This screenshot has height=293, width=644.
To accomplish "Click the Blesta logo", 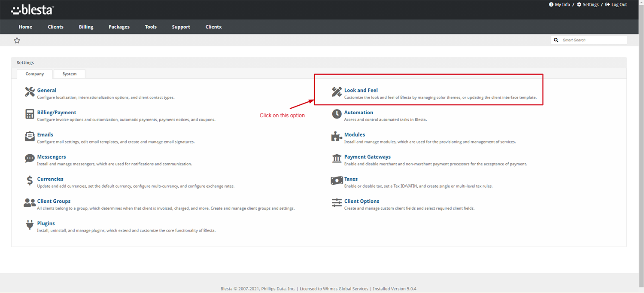I will 33,10.
